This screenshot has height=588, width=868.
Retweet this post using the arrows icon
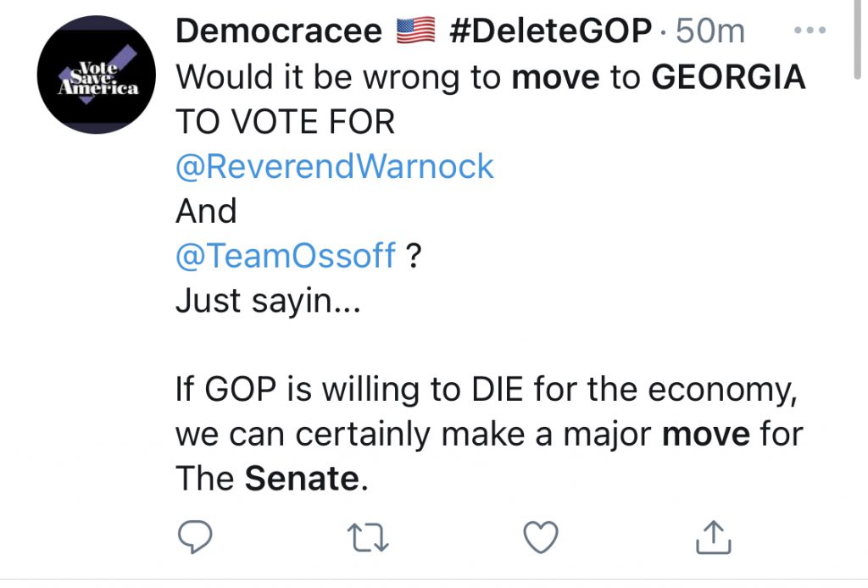click(x=368, y=538)
